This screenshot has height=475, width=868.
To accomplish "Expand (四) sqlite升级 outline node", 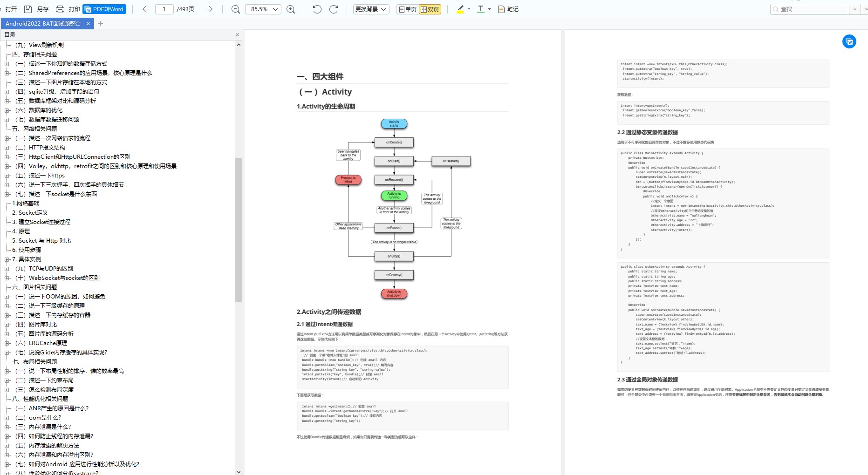I will pyautogui.click(x=7, y=92).
